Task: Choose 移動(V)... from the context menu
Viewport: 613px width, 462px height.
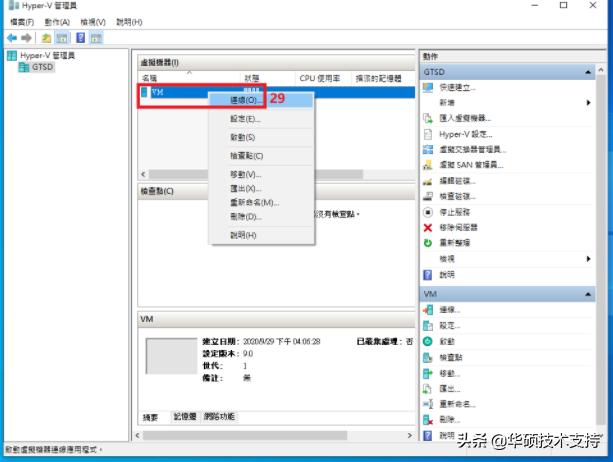Action: [x=261, y=174]
